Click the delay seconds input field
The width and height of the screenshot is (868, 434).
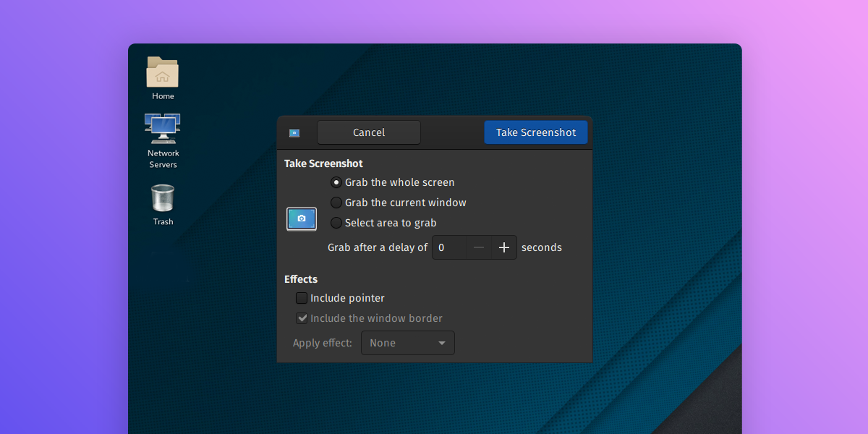click(448, 247)
